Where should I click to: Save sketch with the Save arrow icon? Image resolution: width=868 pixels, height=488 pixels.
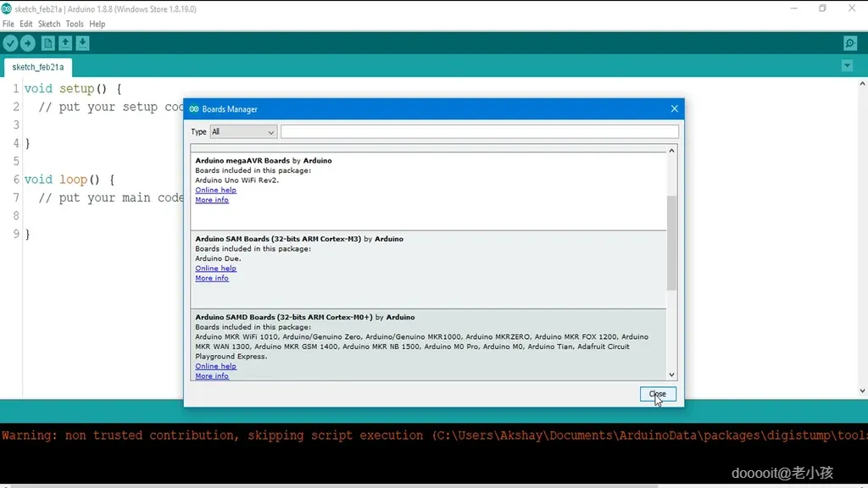82,43
